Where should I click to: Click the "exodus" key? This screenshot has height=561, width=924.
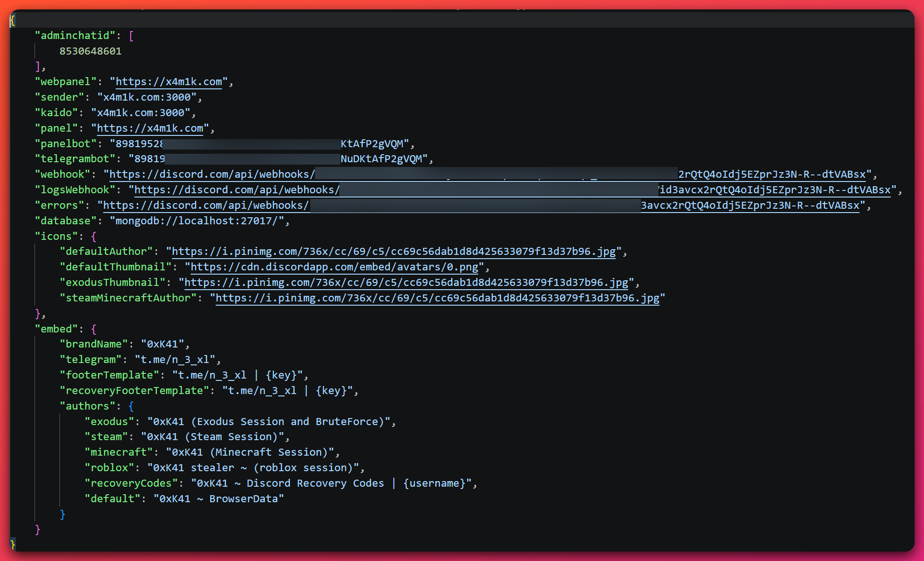pos(110,422)
